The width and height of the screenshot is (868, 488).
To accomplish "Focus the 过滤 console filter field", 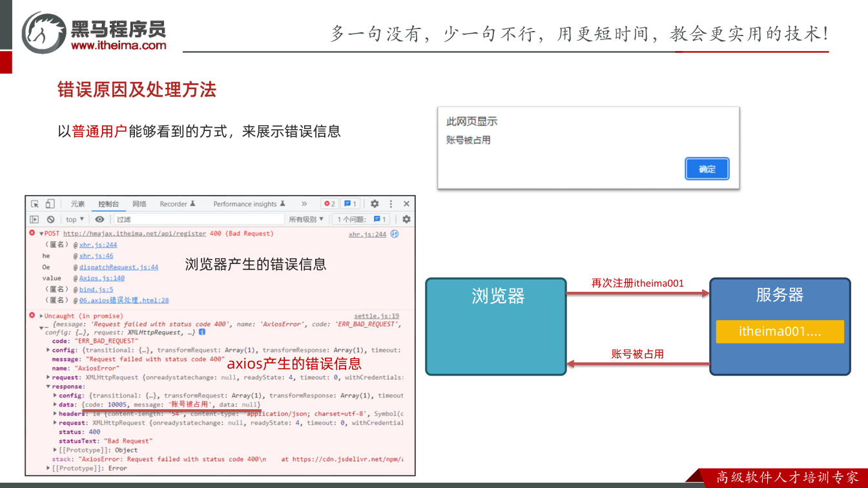I will click(199, 219).
